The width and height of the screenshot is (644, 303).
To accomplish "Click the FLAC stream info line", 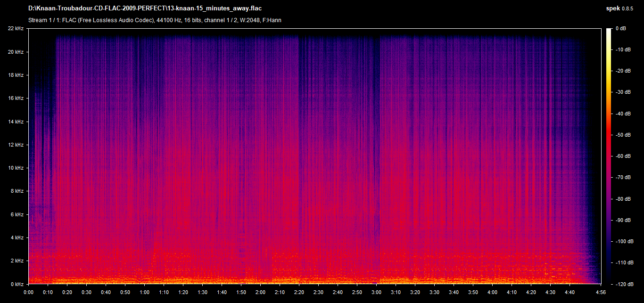I will click(155, 20).
